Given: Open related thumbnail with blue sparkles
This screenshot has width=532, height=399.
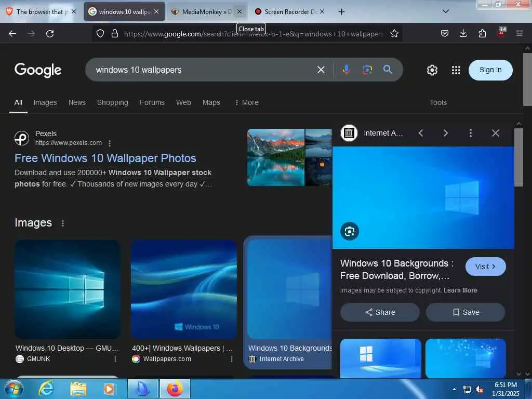Looking at the screenshot, I should [x=465, y=358].
